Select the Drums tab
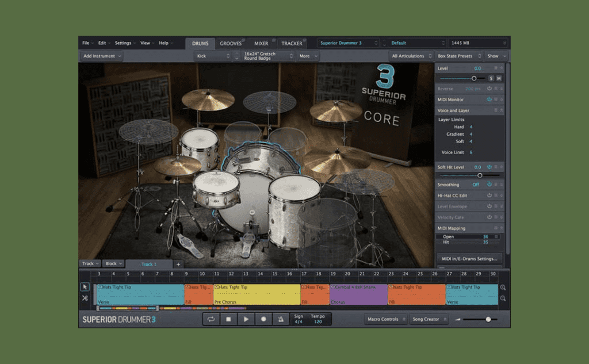 pos(200,43)
